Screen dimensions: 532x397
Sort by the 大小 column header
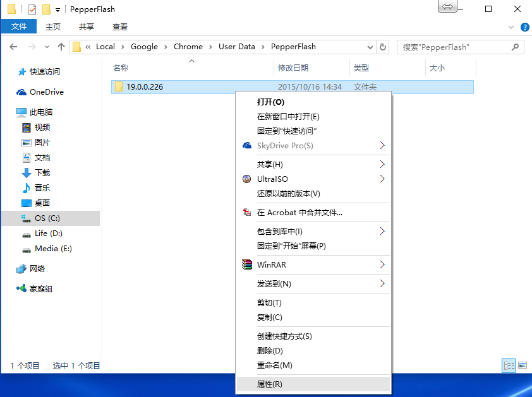pyautogui.click(x=450, y=68)
